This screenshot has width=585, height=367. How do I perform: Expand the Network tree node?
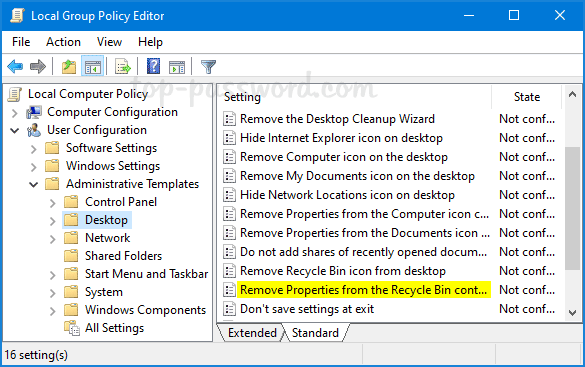53,239
